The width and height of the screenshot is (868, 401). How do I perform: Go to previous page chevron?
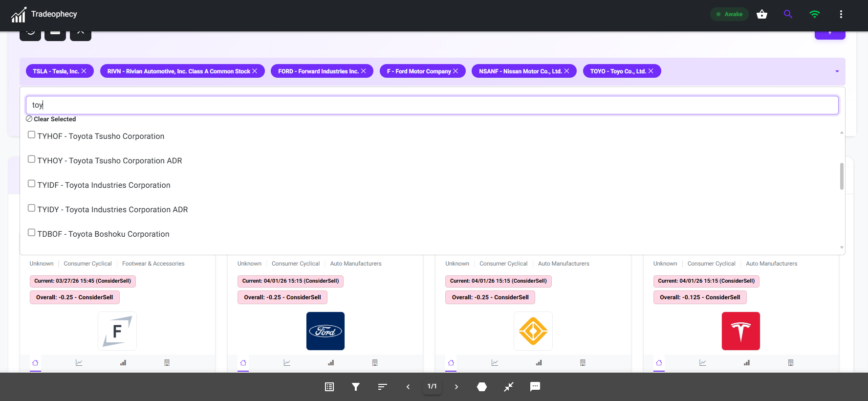[408, 387]
